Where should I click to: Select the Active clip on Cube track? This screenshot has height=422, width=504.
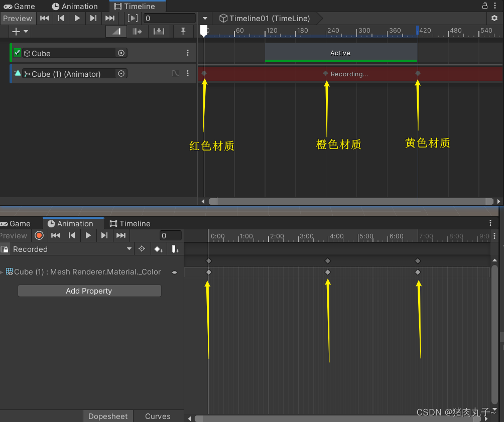tap(340, 53)
